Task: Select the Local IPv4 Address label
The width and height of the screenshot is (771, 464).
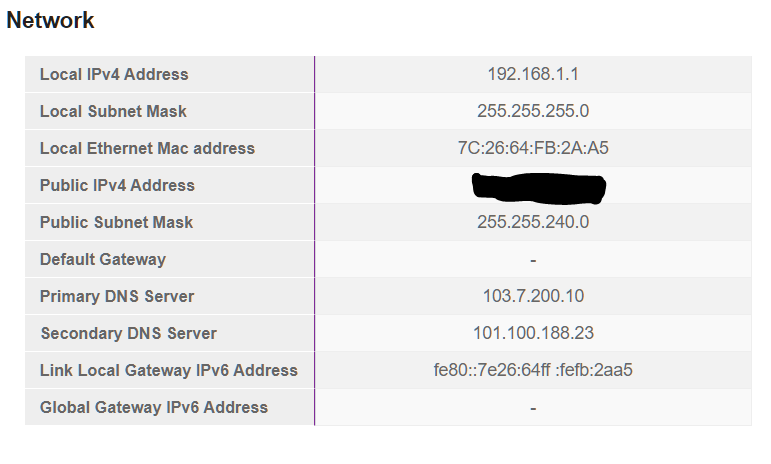Action: click(114, 74)
